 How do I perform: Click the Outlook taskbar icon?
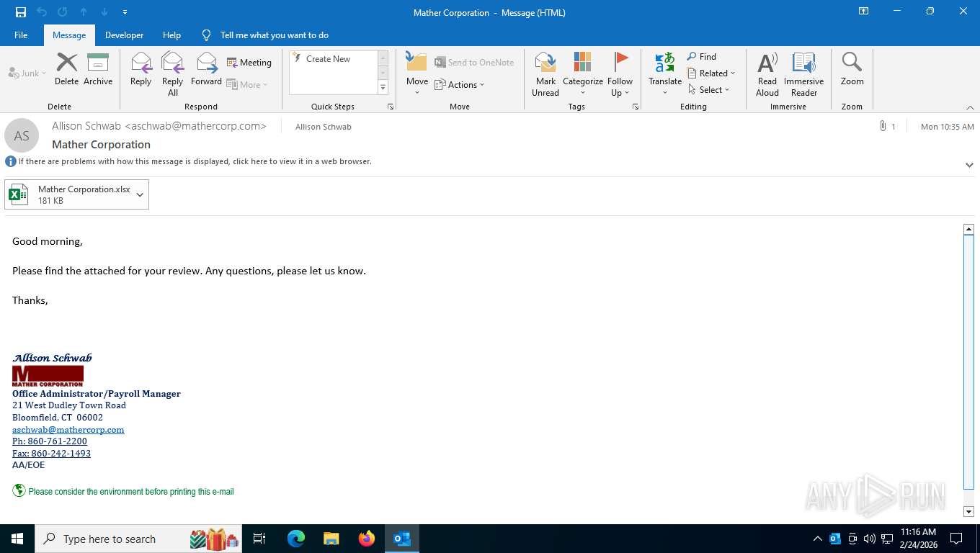(x=402, y=539)
